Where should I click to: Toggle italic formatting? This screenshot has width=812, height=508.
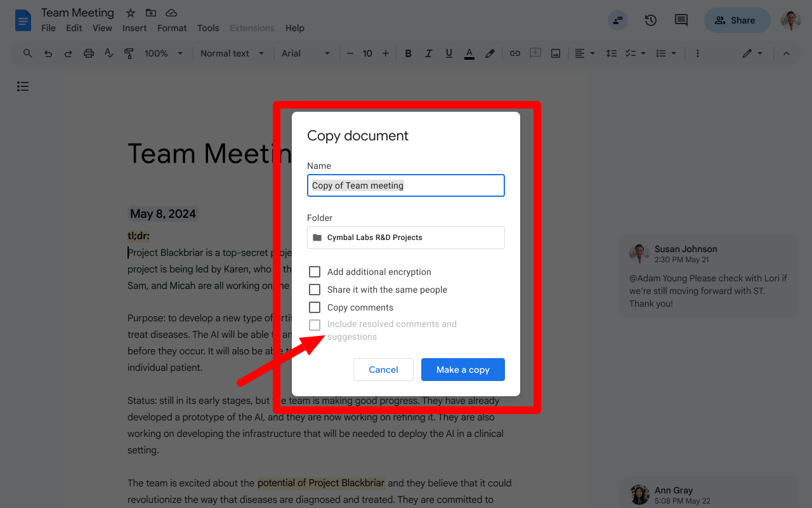point(429,53)
